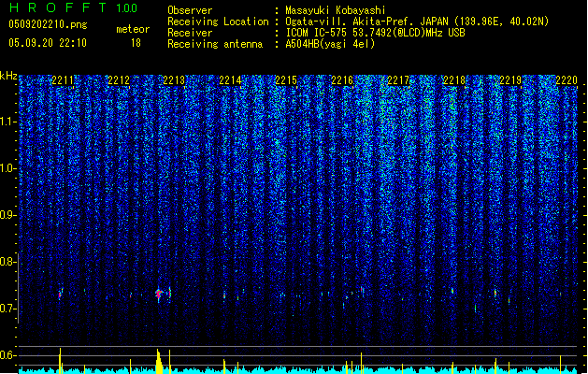Click the 2218 time marker

(454, 80)
